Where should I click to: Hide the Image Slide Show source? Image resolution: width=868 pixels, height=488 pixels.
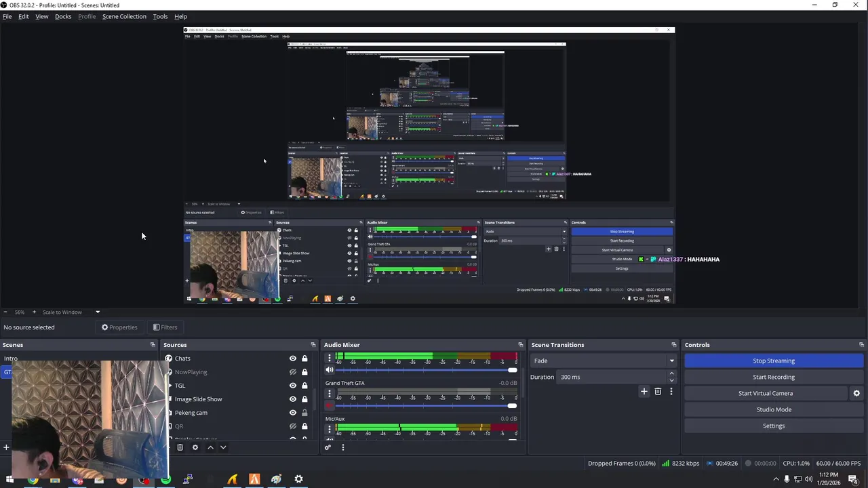click(293, 399)
